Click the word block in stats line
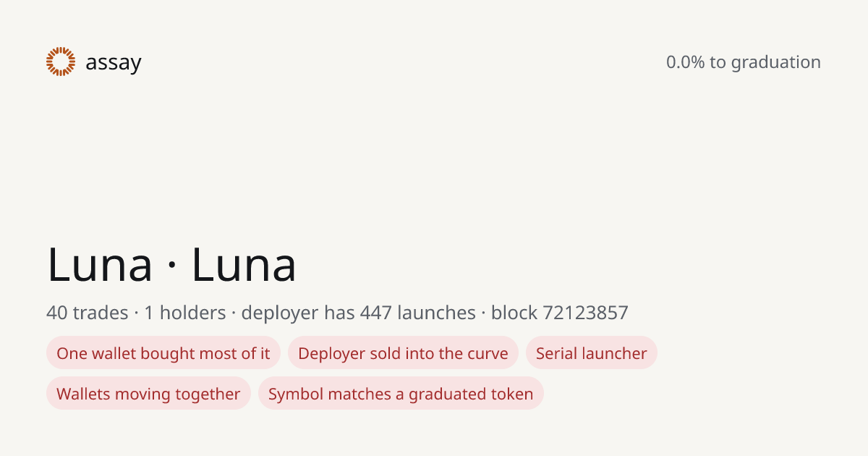 [514, 313]
